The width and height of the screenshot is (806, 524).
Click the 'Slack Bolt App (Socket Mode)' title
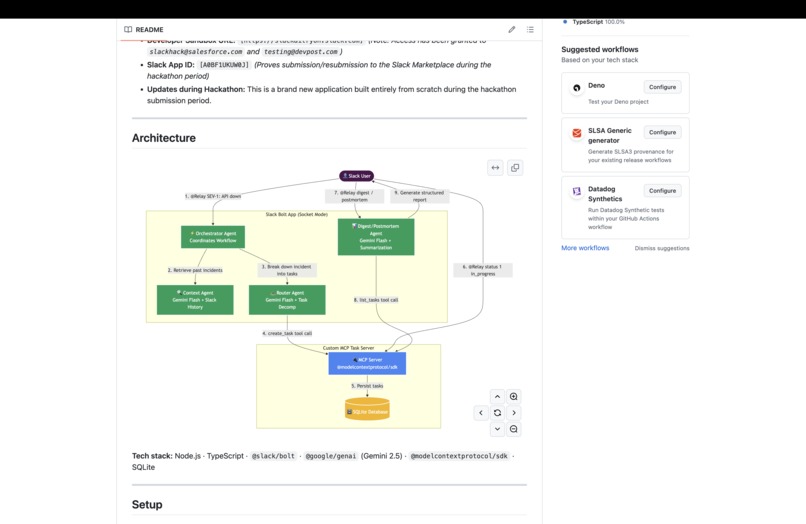[297, 214]
